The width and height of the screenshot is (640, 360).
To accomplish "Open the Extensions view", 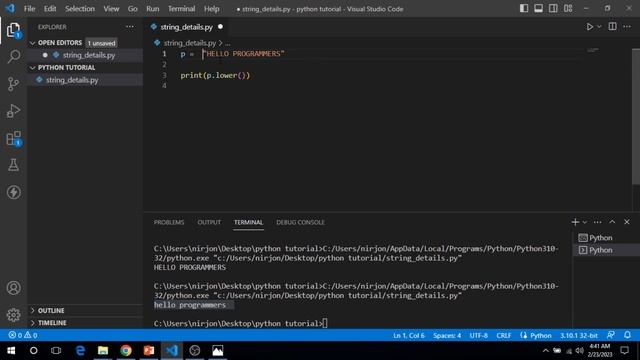I will (x=13, y=138).
